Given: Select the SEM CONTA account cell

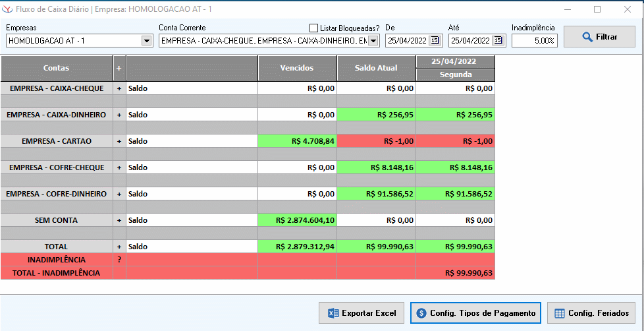Looking at the screenshot, I should point(57,220).
